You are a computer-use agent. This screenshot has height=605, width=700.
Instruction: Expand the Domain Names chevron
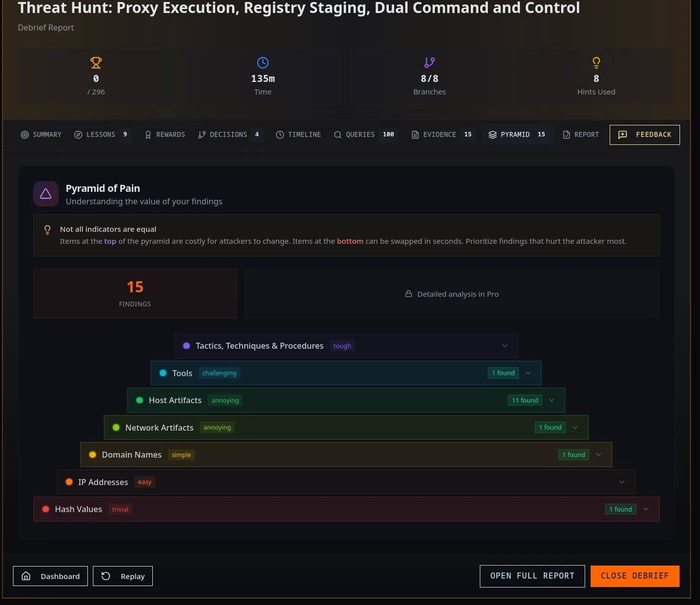tap(599, 455)
